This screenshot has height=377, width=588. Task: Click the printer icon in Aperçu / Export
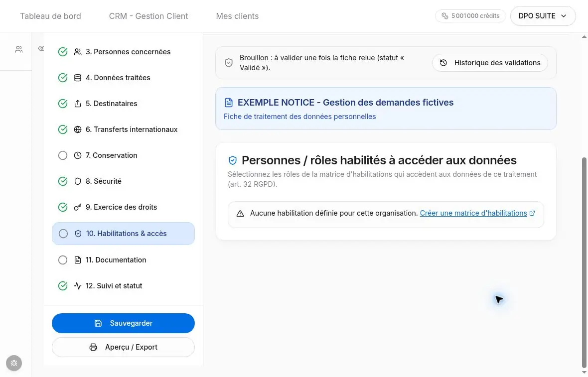pyautogui.click(x=93, y=347)
